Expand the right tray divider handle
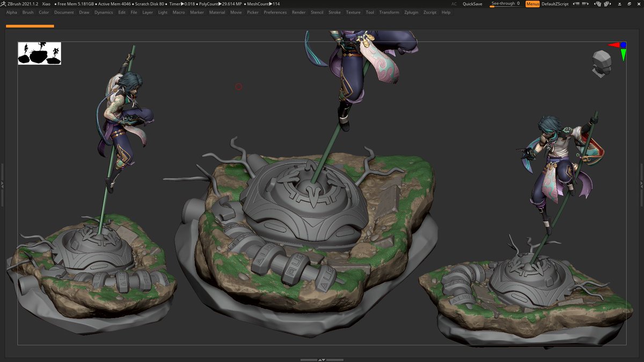 (x=642, y=184)
